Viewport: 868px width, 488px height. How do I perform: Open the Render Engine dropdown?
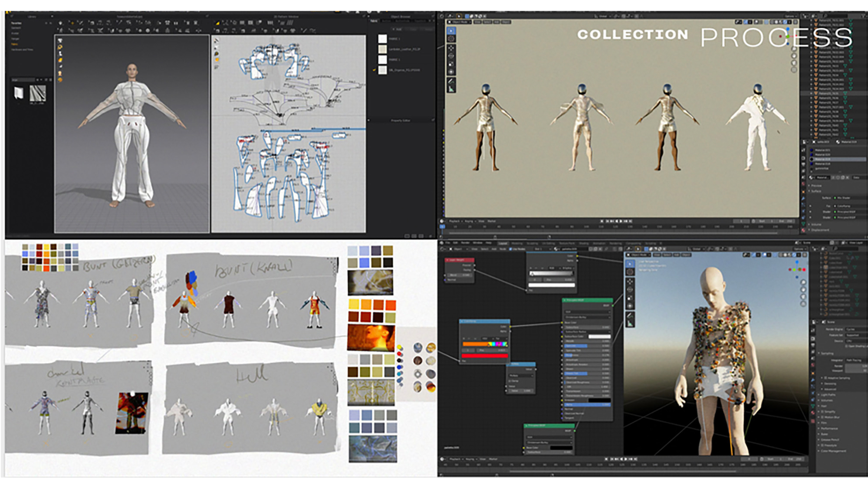click(856, 329)
